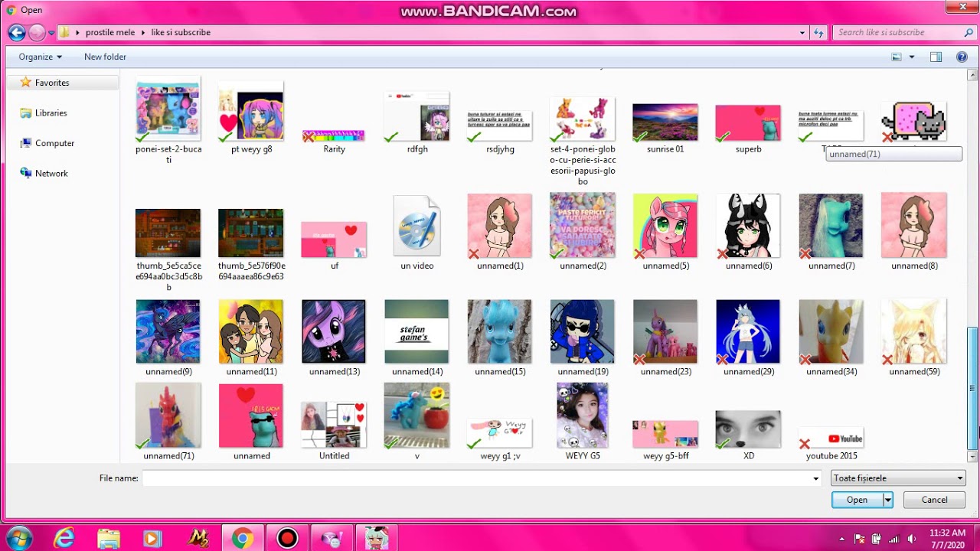980x551 pixels.
Task: Click the volume speaker tray icon
Action: 912,539
